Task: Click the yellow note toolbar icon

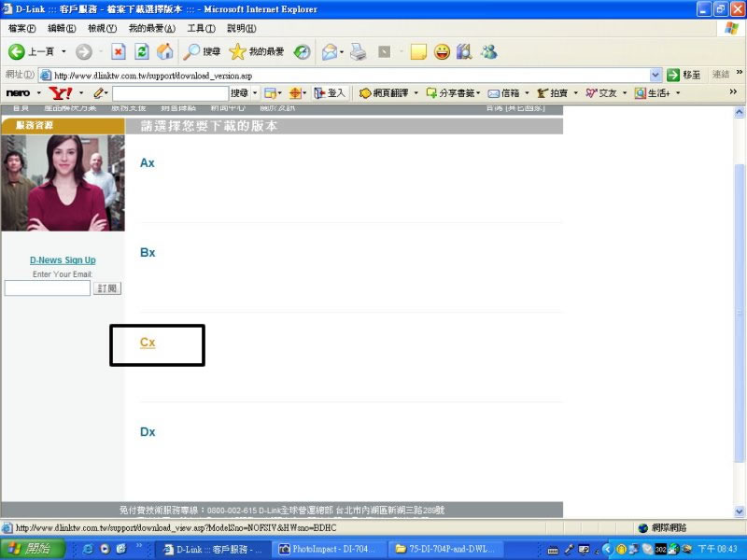Action: click(x=418, y=51)
